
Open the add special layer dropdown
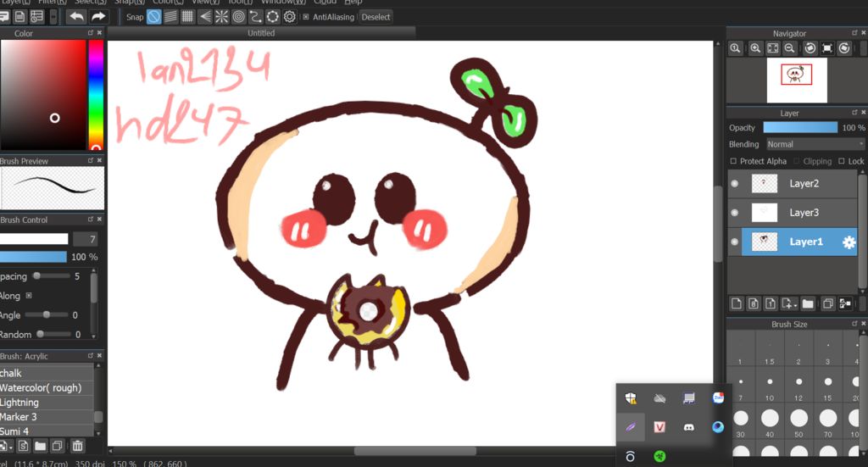coord(789,303)
